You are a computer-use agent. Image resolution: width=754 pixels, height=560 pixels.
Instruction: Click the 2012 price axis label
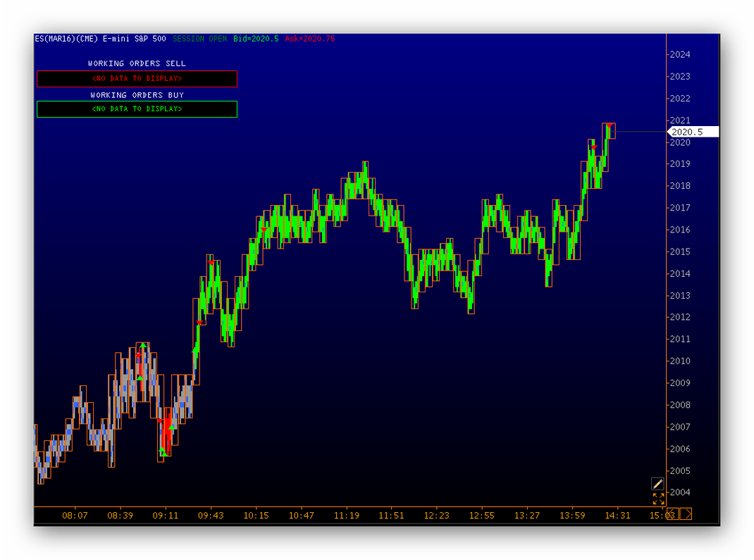tap(680, 317)
